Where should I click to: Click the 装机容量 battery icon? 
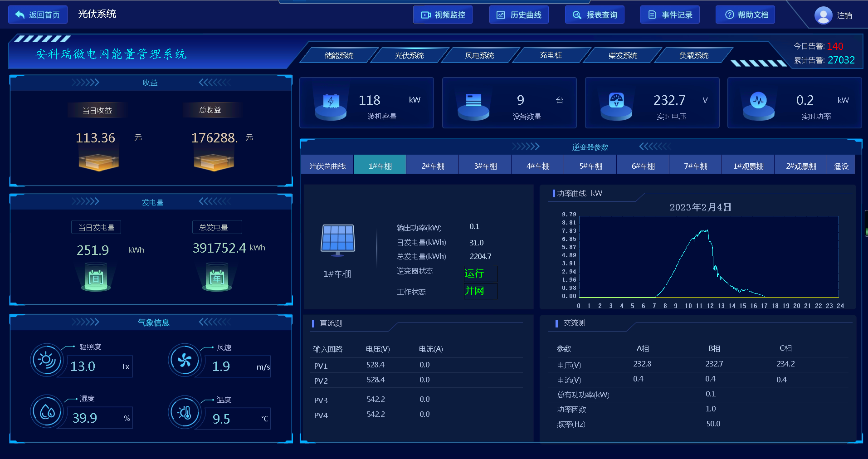(330, 103)
